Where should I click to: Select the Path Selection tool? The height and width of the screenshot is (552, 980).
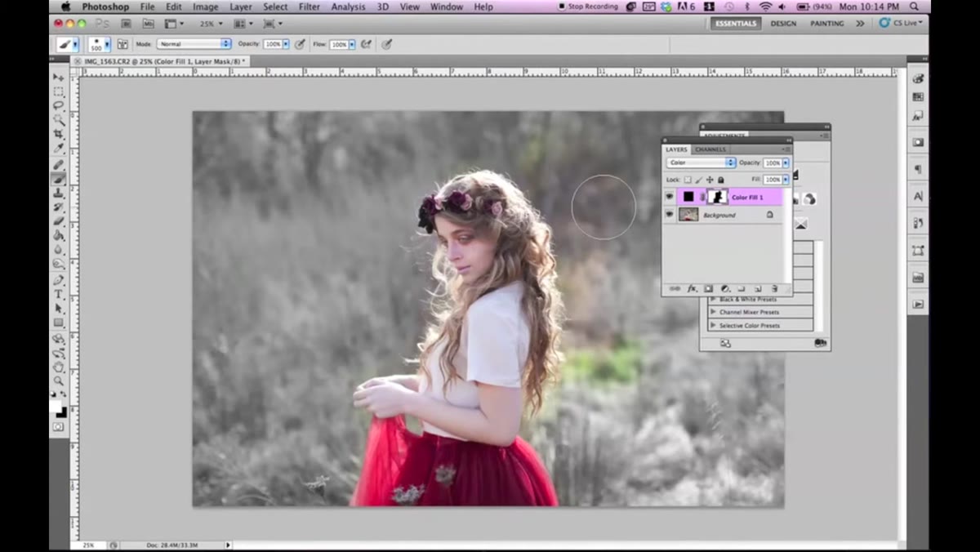click(x=59, y=308)
